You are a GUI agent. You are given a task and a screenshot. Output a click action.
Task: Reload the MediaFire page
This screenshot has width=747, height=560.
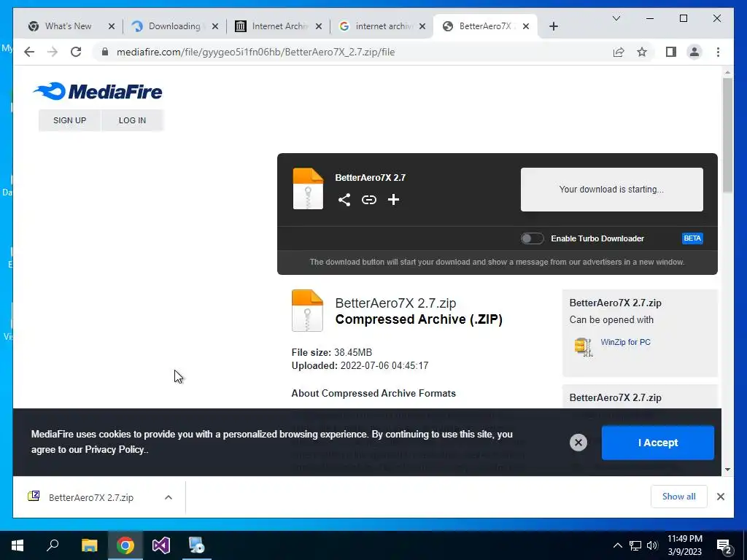[x=76, y=52]
